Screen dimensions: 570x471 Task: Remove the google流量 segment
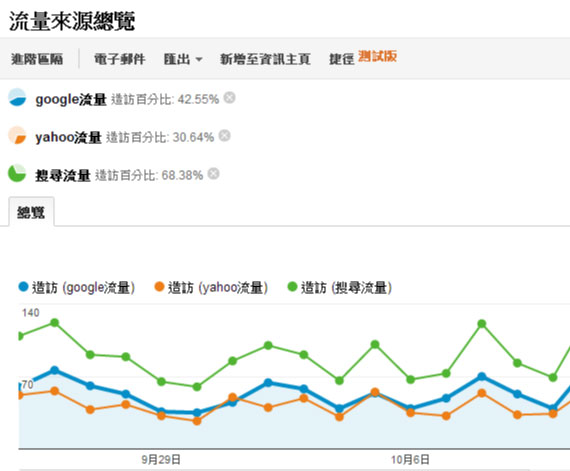(x=229, y=97)
